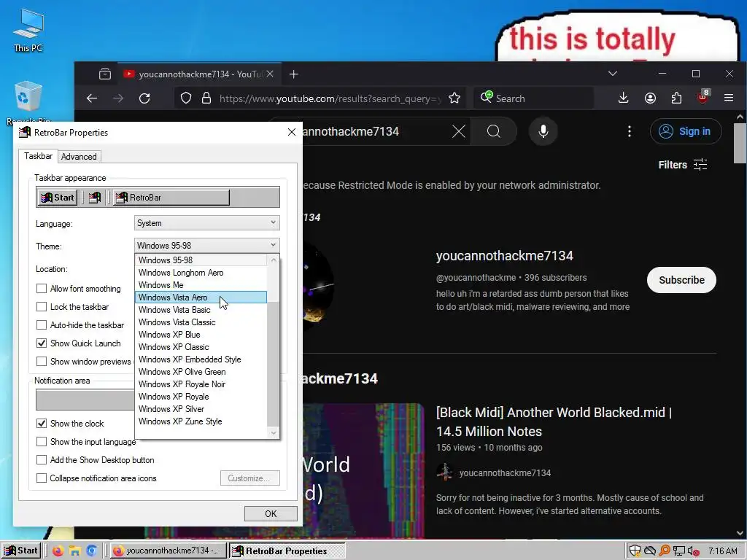The height and width of the screenshot is (560, 747).
Task: Click the muted volume tray icon
Action: pos(693,551)
